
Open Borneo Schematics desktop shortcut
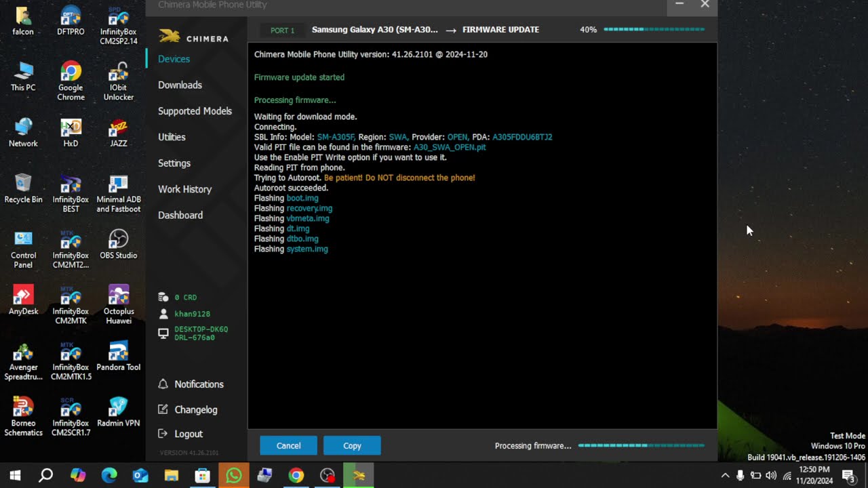click(x=23, y=417)
